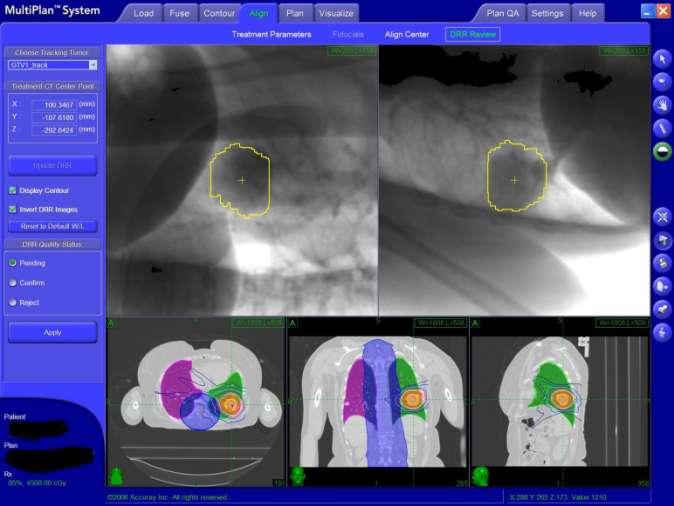Screen dimensions: 674x506
Task: Go to Align Center step
Action: click(x=407, y=34)
